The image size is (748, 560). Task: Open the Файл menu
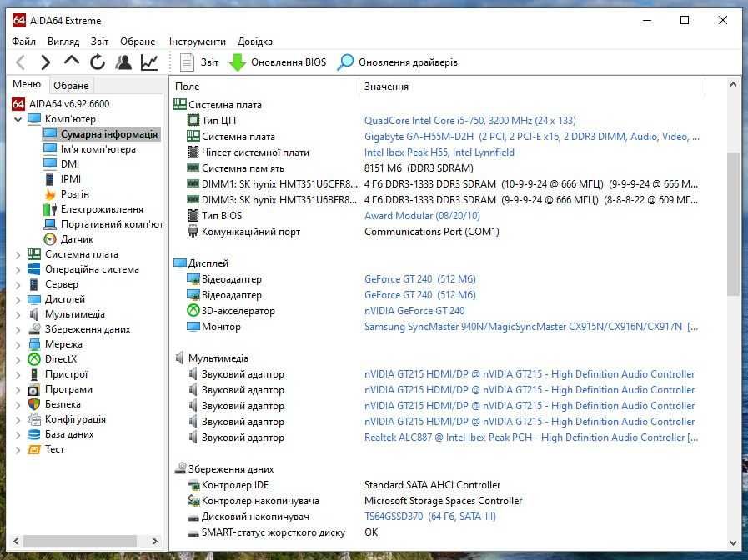coord(24,42)
